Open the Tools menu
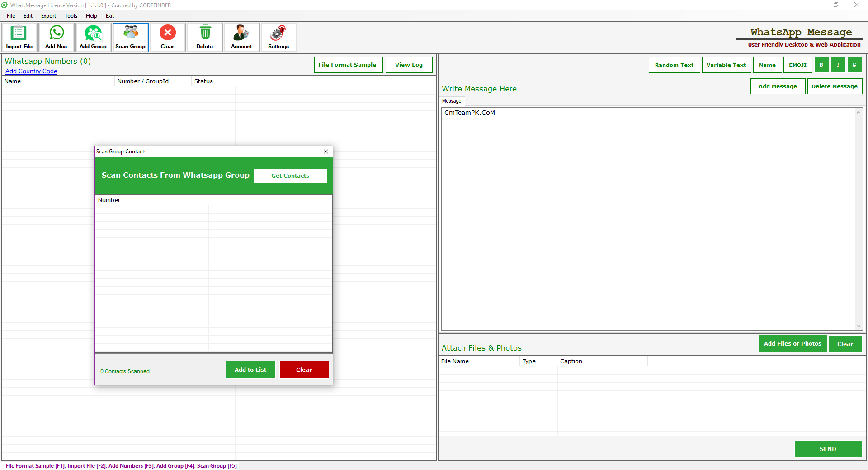Image resolution: width=868 pixels, height=470 pixels. point(71,16)
